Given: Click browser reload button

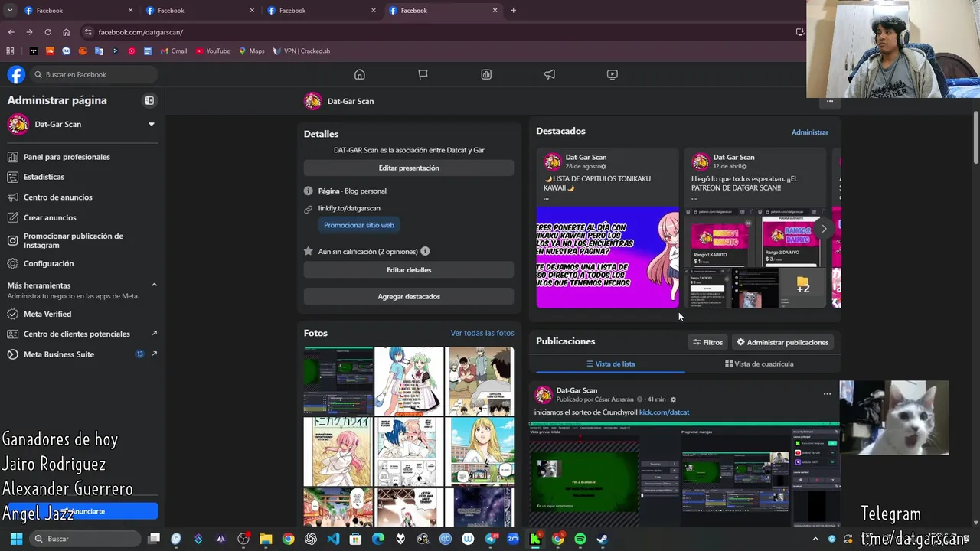Looking at the screenshot, I should [47, 32].
